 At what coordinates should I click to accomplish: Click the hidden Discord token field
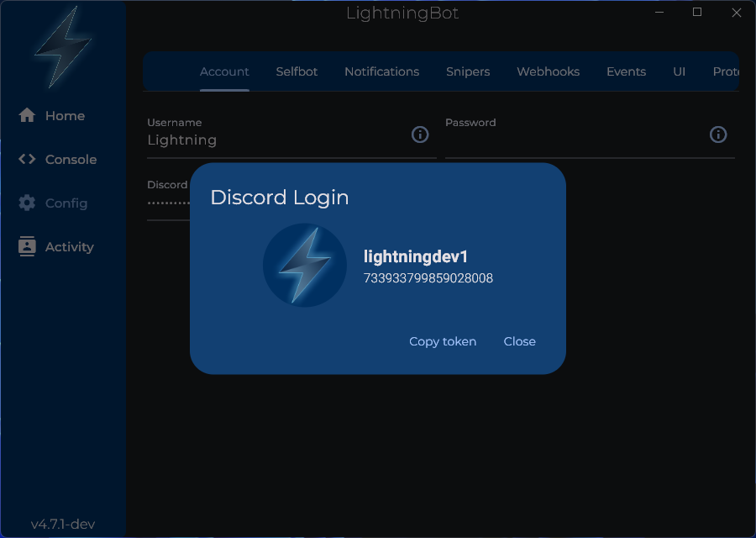pos(168,203)
